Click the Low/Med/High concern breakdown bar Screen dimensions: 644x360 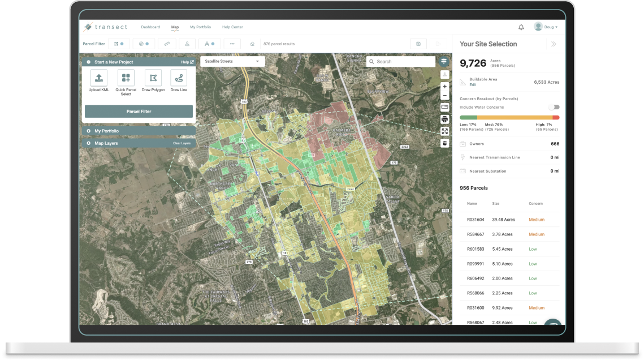[509, 117]
